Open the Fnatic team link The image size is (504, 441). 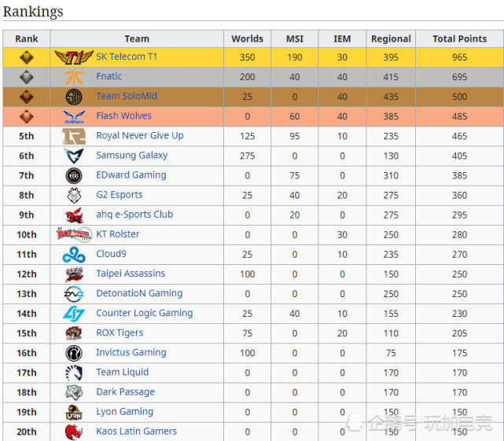pos(109,76)
